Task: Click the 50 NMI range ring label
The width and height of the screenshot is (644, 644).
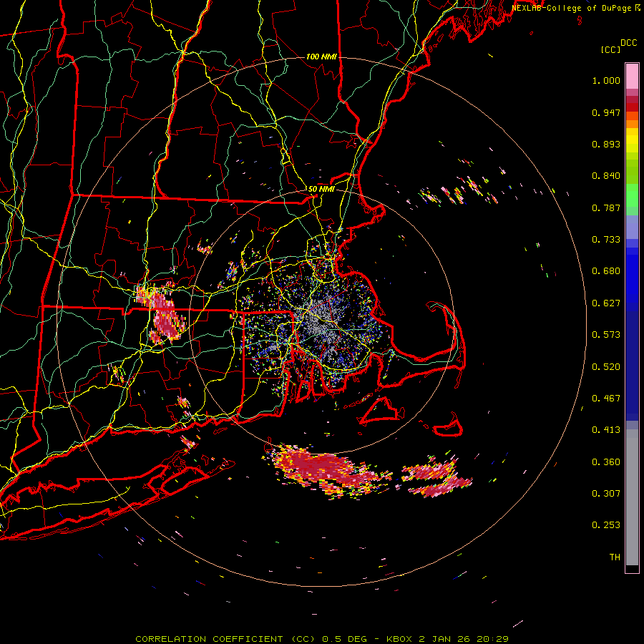Action: coord(321,190)
